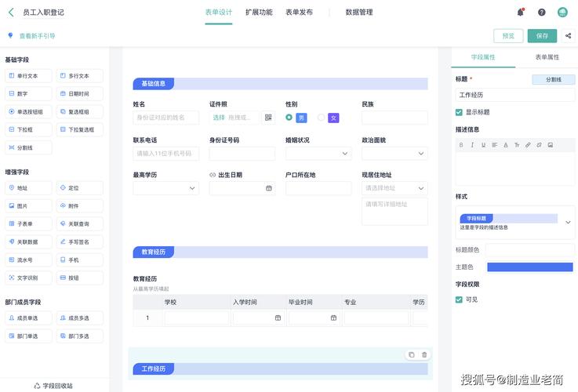Click the text align icon in 描述信息 editor
The height and width of the screenshot is (392, 578).
tap(494, 145)
